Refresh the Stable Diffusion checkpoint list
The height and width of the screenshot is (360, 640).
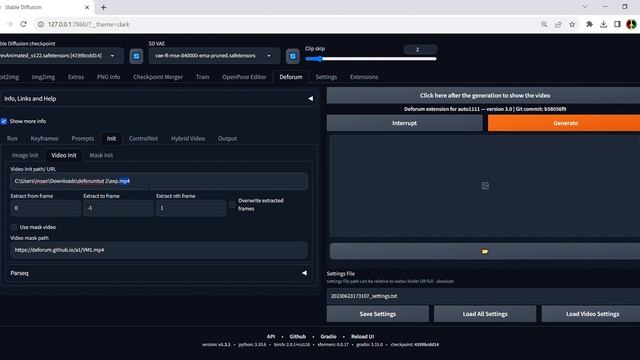click(x=136, y=56)
